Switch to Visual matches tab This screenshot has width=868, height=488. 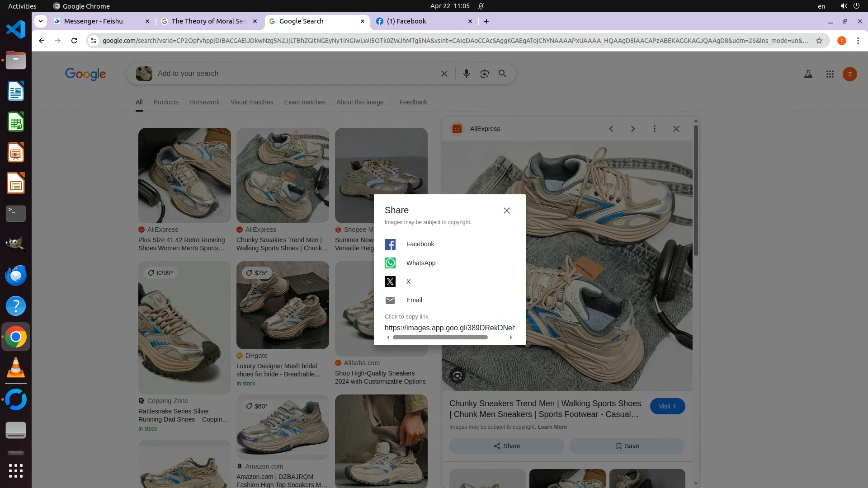[x=251, y=102]
